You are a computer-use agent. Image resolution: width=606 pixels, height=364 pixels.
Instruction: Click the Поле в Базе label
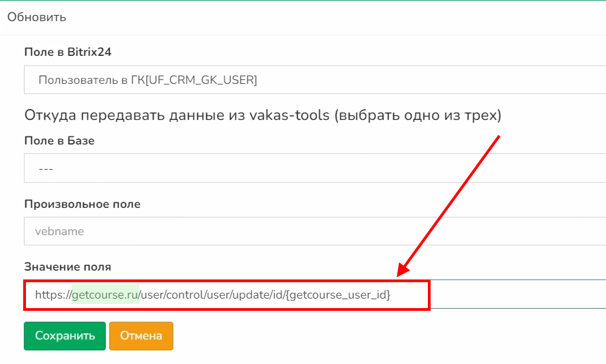[x=59, y=140]
